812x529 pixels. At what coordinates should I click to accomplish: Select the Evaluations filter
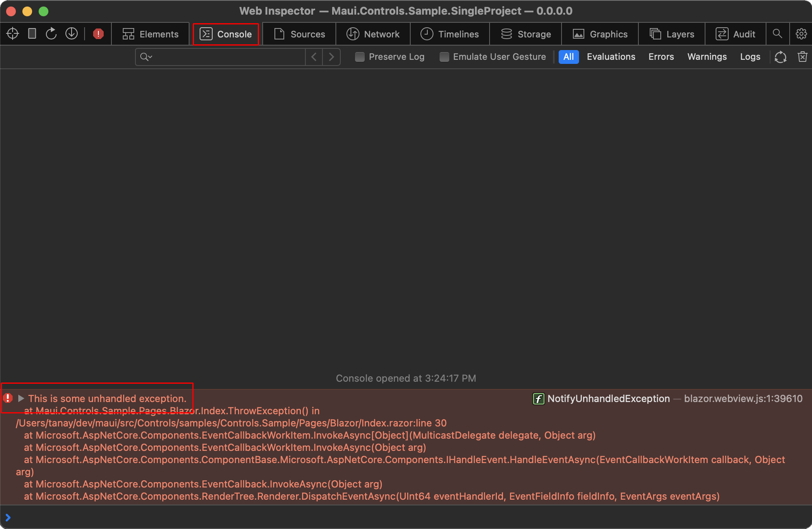click(611, 57)
